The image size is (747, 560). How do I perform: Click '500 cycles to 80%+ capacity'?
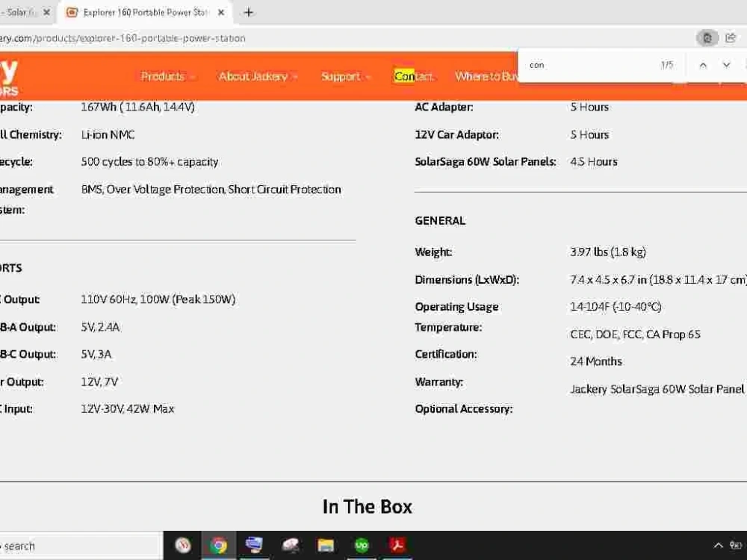point(149,162)
